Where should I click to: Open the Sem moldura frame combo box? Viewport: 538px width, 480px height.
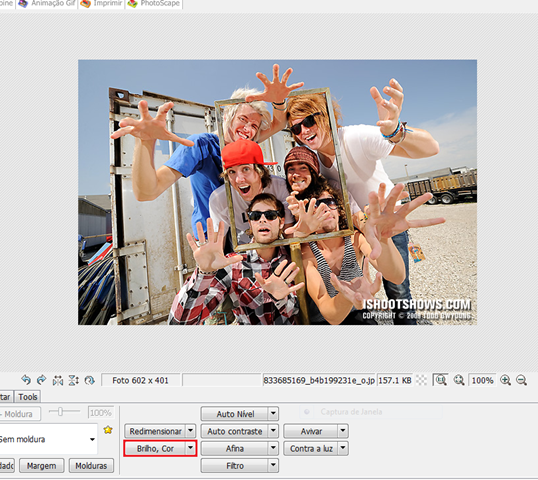(47, 439)
